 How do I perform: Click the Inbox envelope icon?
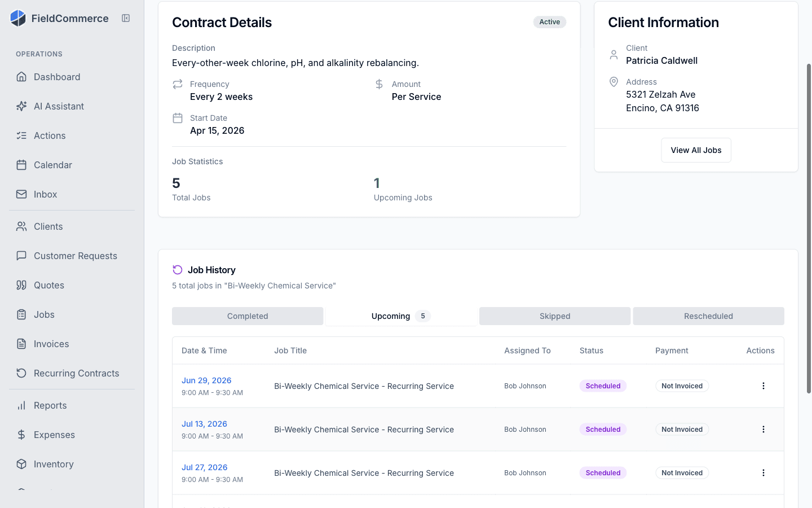21,194
